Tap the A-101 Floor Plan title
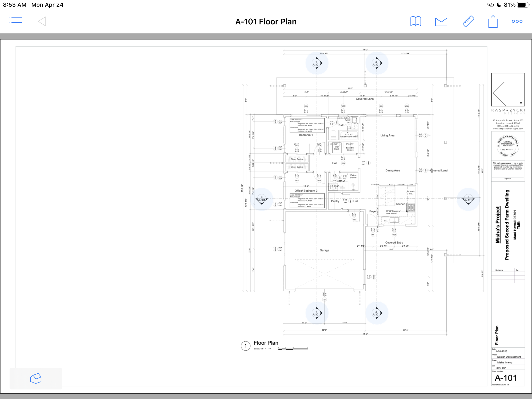 (266, 22)
